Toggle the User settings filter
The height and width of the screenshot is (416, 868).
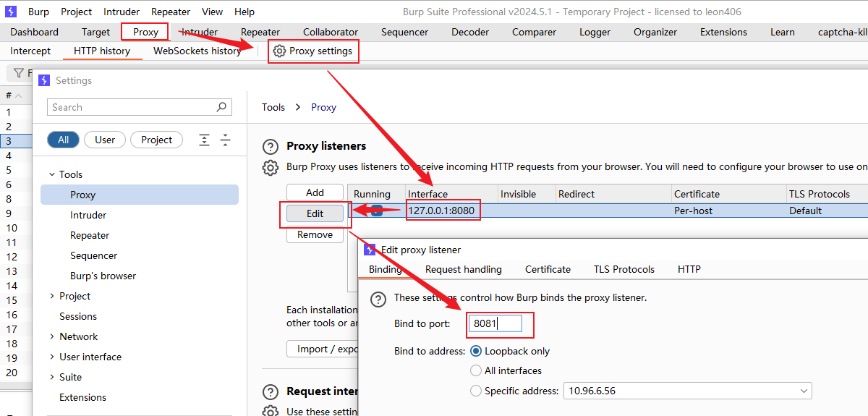(105, 140)
